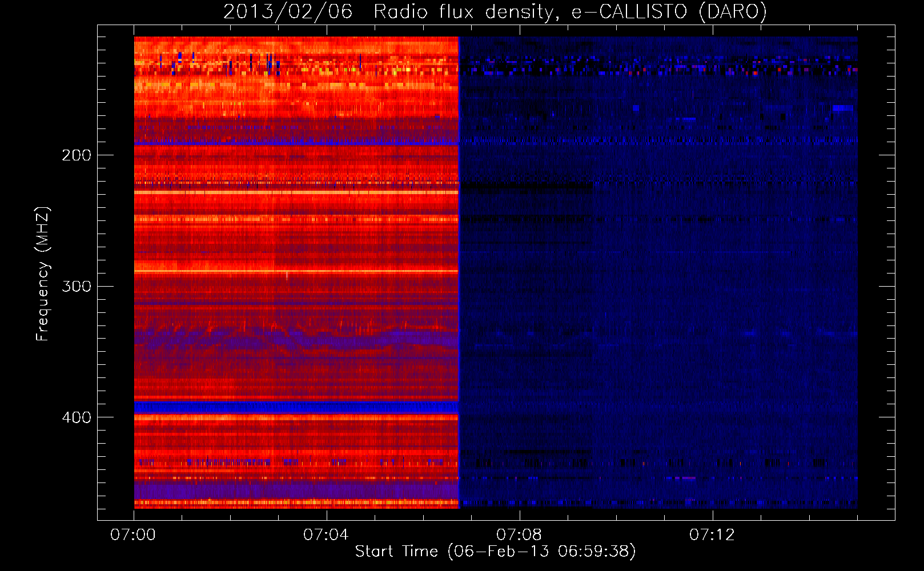924x571 pixels.
Task: Click the plot title "2013/02/06 Radio flux density, e-CALLISTO (DARO)"
Action: coord(495,11)
